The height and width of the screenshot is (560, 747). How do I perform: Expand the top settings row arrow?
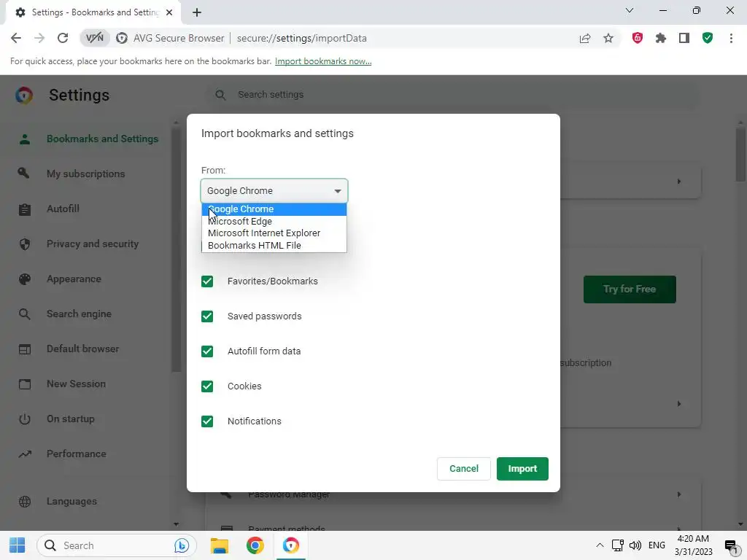(679, 182)
